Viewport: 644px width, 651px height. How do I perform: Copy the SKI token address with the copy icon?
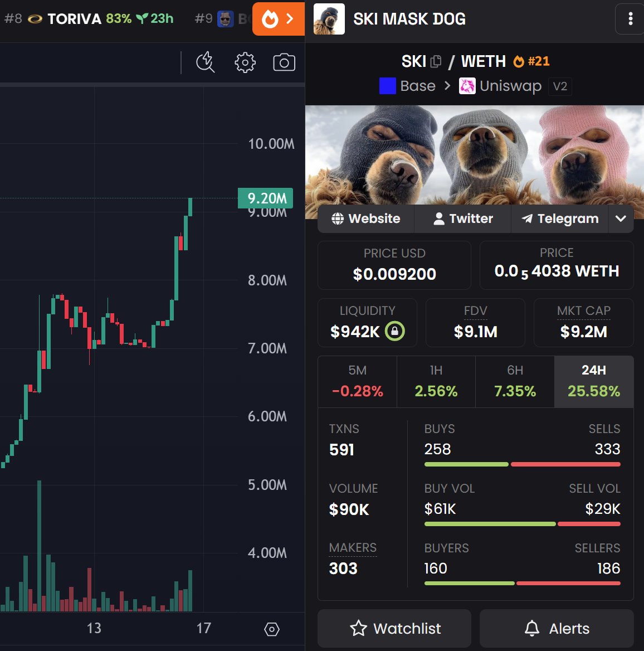[437, 62]
